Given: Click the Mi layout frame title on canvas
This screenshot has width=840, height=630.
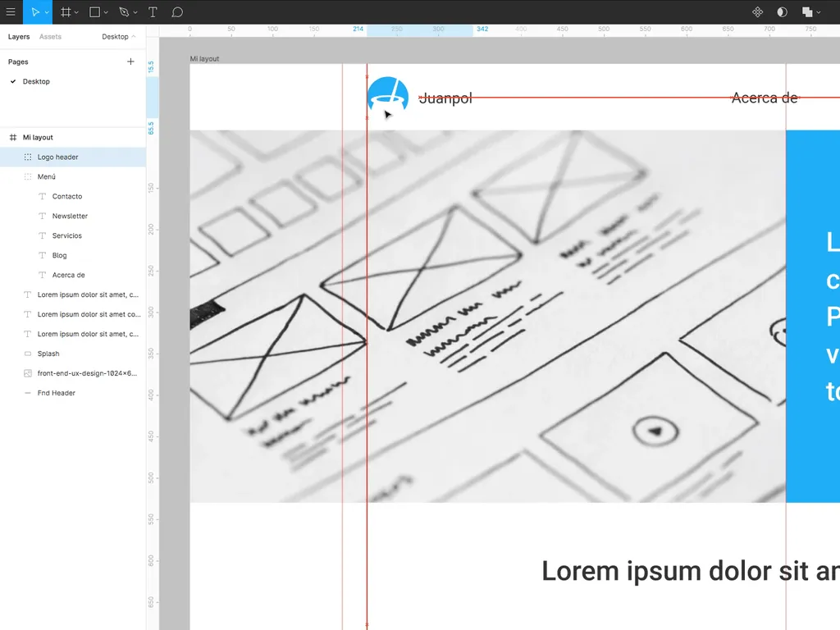Looking at the screenshot, I should tap(204, 58).
